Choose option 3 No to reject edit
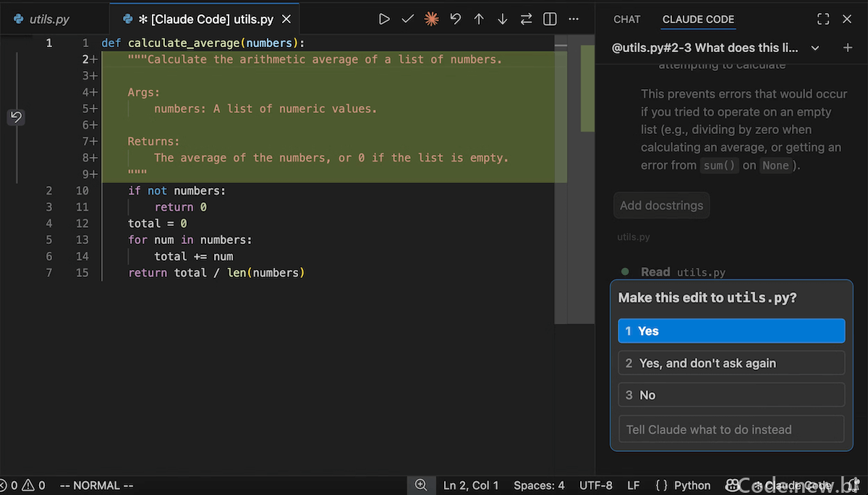 731,395
